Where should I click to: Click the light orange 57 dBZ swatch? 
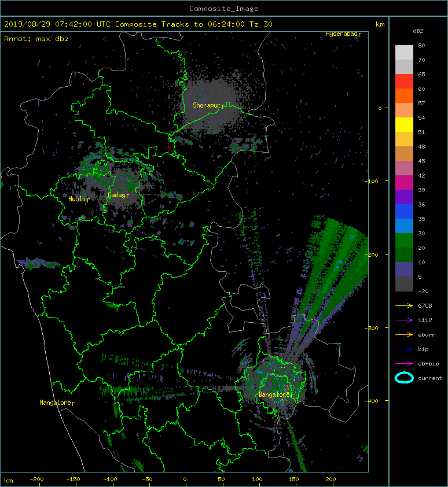(x=404, y=110)
